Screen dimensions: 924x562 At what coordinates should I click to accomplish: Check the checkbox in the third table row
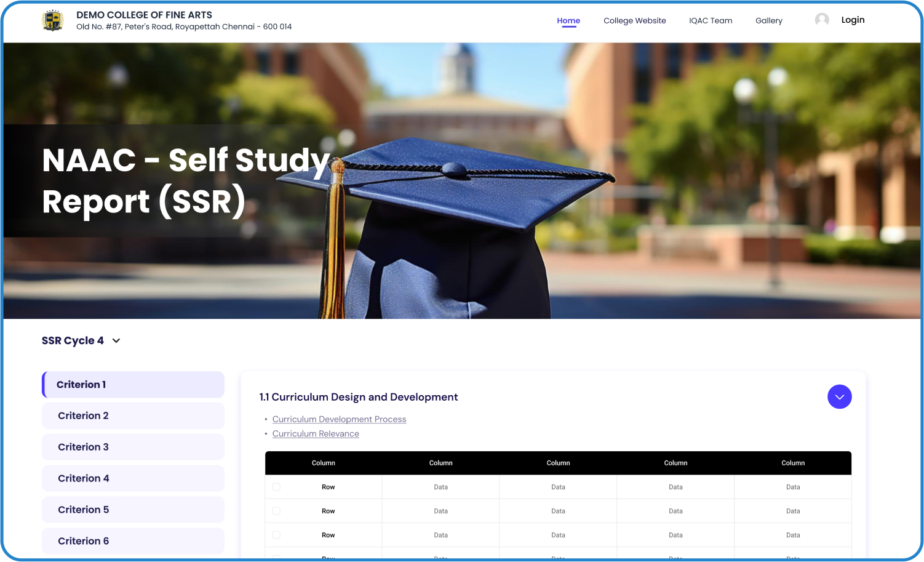[x=276, y=534]
